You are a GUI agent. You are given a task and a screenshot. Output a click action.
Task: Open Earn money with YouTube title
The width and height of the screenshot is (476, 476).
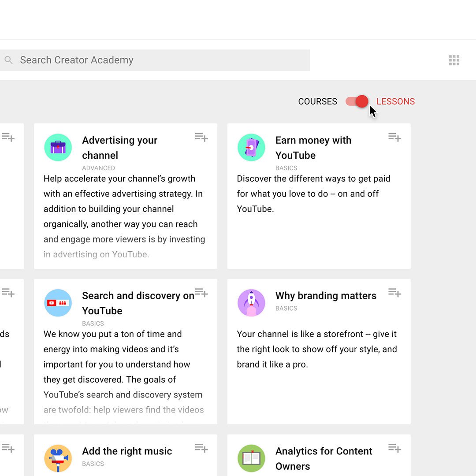[x=313, y=148]
